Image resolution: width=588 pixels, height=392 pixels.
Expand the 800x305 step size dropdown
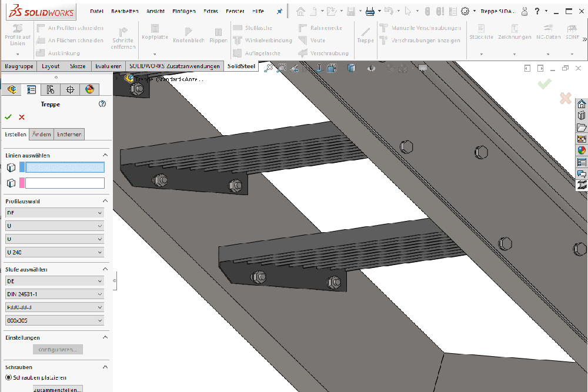point(54,321)
